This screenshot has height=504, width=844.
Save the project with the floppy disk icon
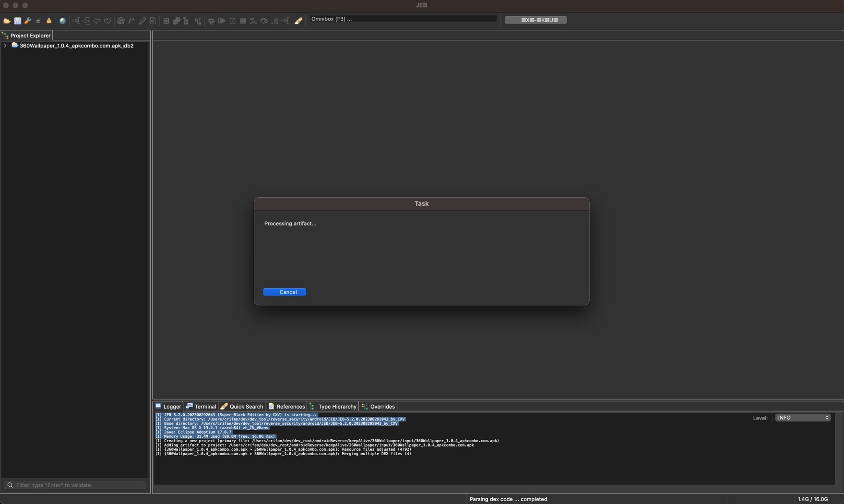(17, 21)
